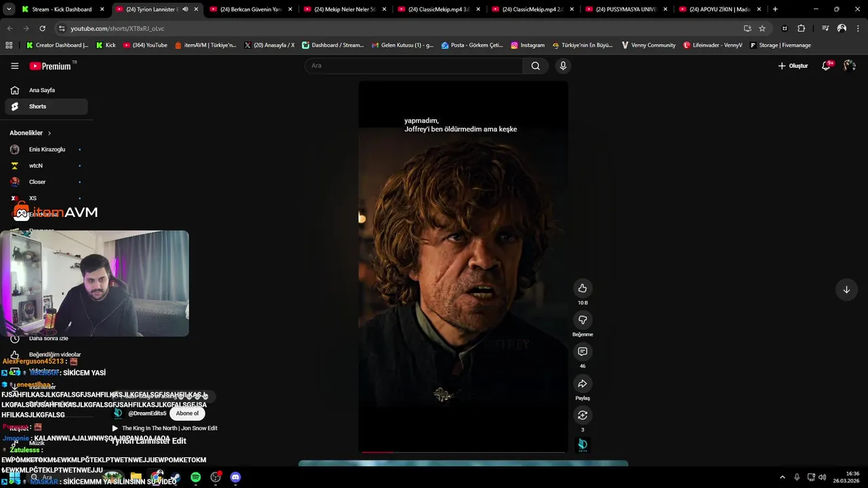Open Discord from the taskbar
The image size is (868, 488).
pos(235,477)
